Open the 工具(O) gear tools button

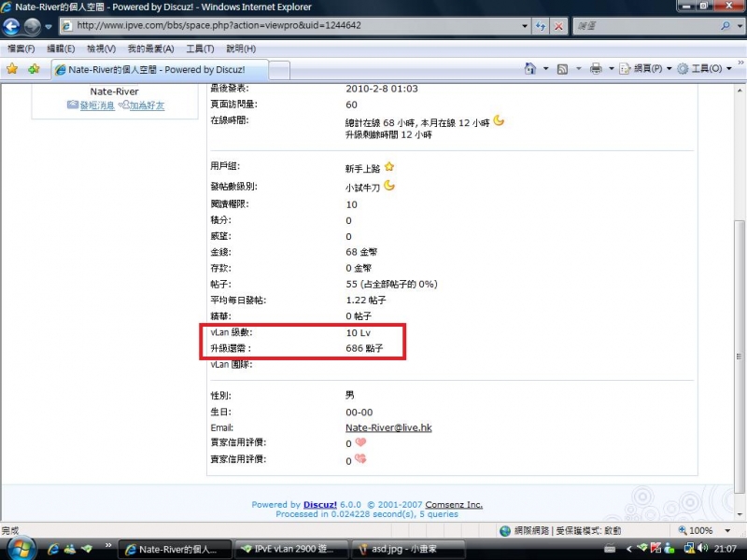tap(699, 69)
